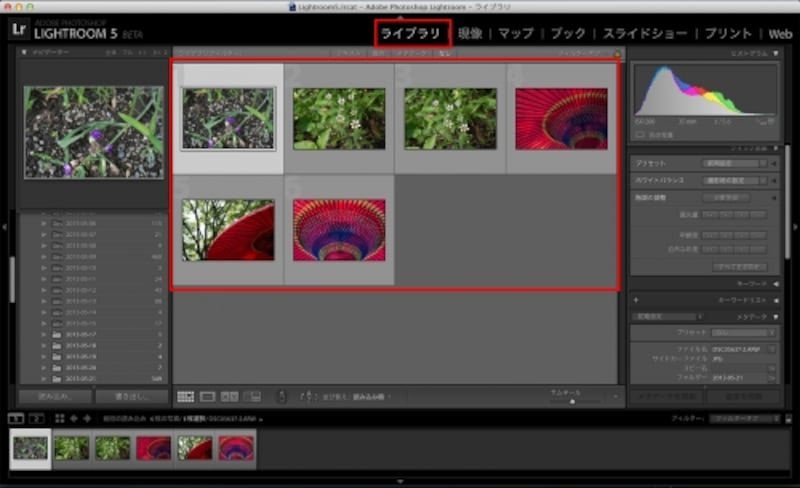The width and height of the screenshot is (800, 488).
Task: Click the 読み込み import button
Action: pyautogui.click(x=55, y=396)
